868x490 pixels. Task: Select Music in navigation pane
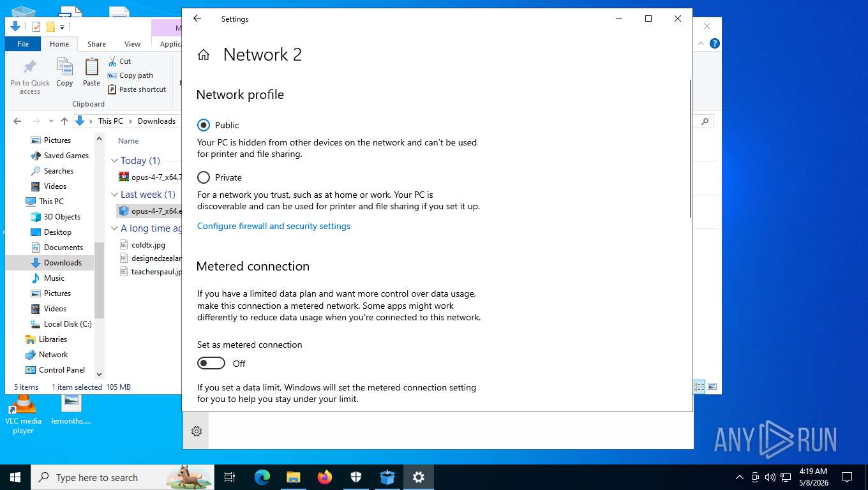click(48, 278)
